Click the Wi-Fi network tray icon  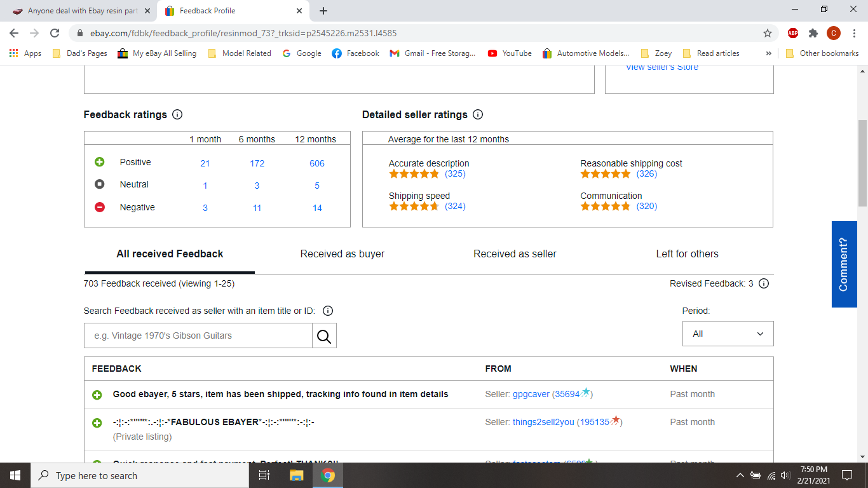[x=771, y=475]
